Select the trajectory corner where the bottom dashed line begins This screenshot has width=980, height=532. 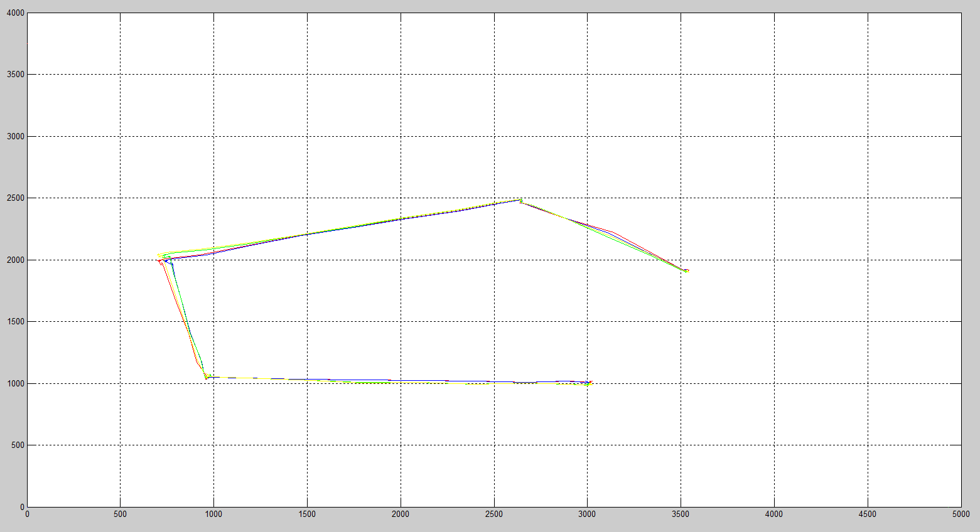pyautogui.click(x=207, y=377)
